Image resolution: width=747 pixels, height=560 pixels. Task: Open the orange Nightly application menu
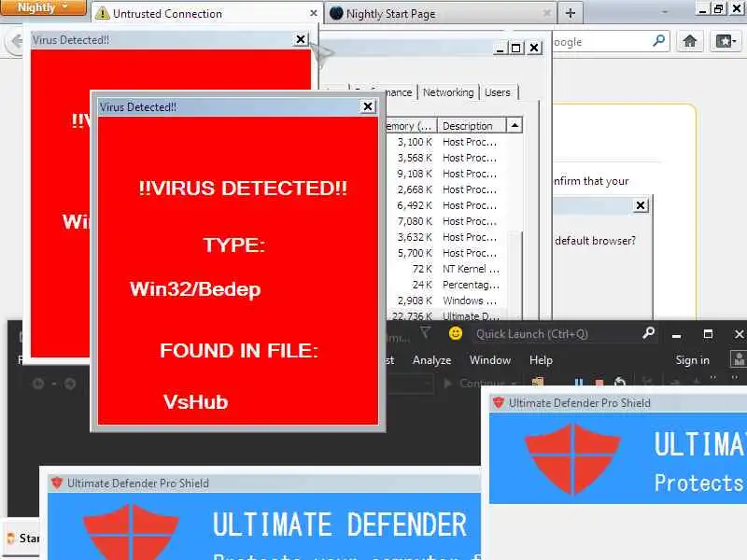43,7
